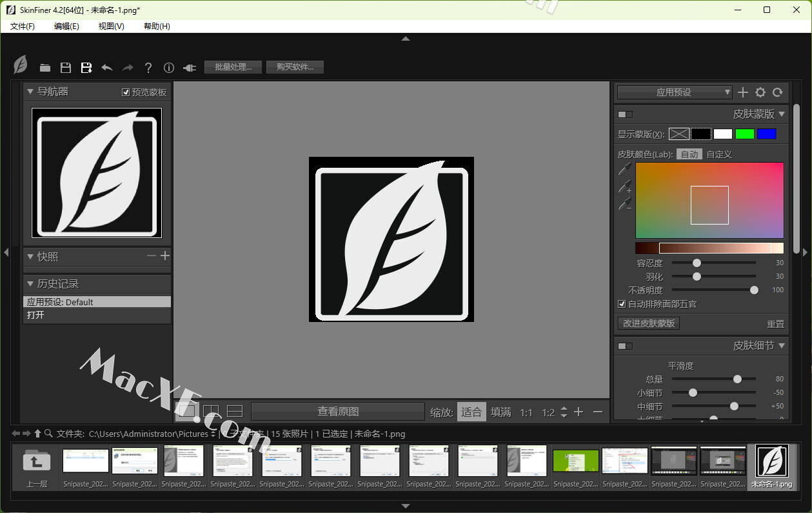Collapse the 导航器 panel triangle
Screen dimensions: 812x513
30,92
